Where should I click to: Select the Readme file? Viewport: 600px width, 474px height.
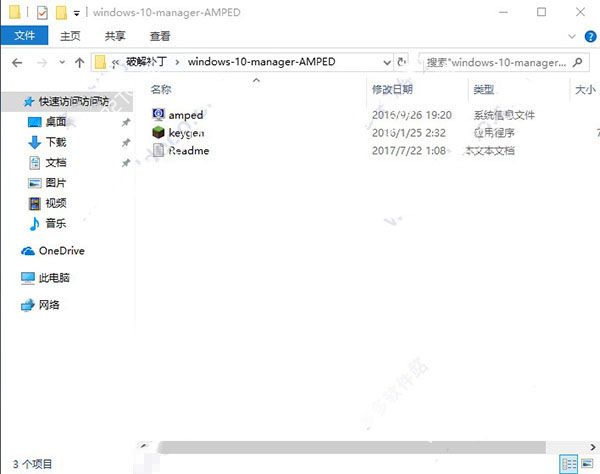click(189, 151)
